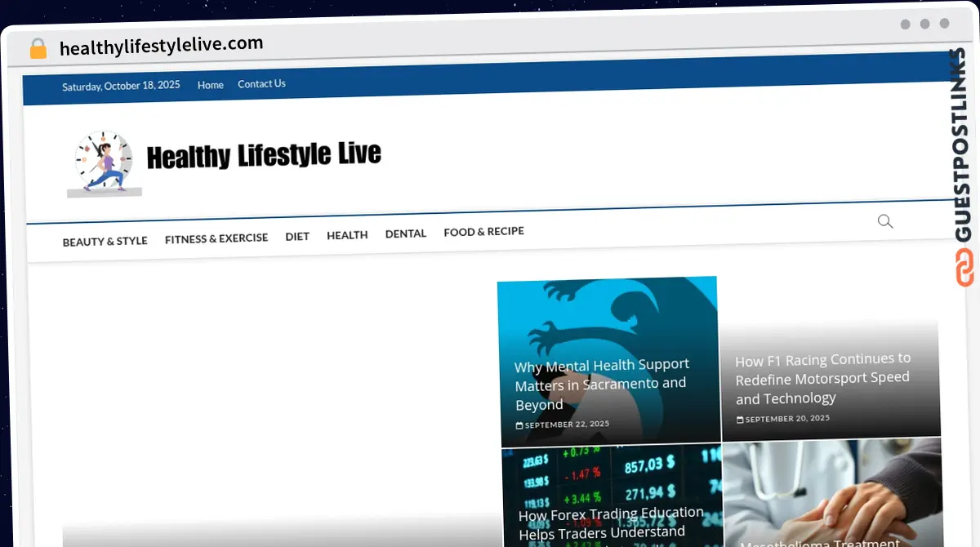Open the Food & Recipe menu item
Viewport: 980px width, 547px height.
(x=483, y=232)
